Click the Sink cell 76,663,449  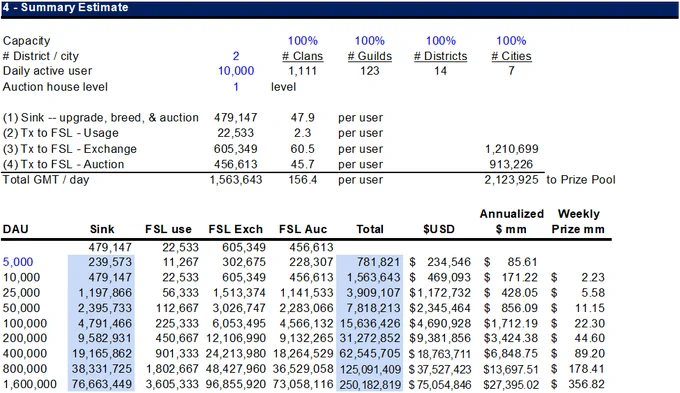coord(102,384)
